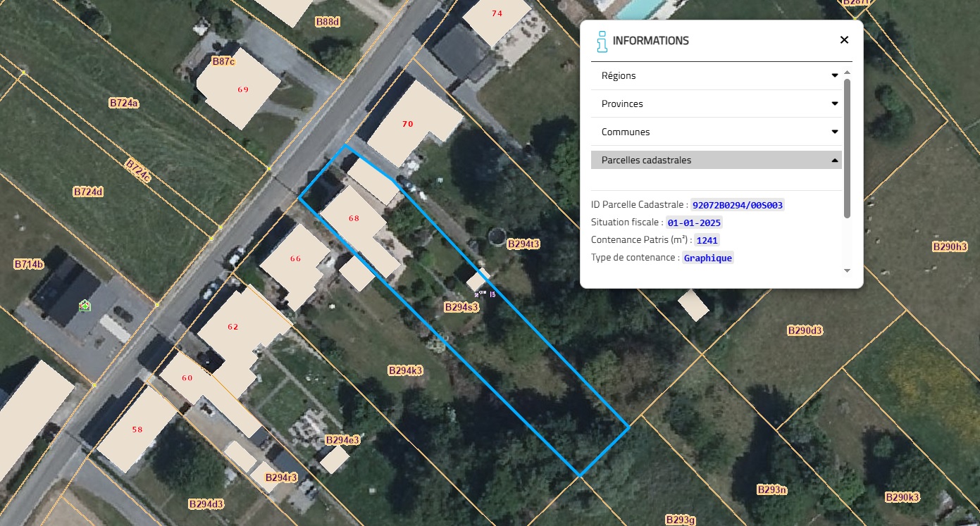Click the Graphique contenance type value

click(708, 258)
